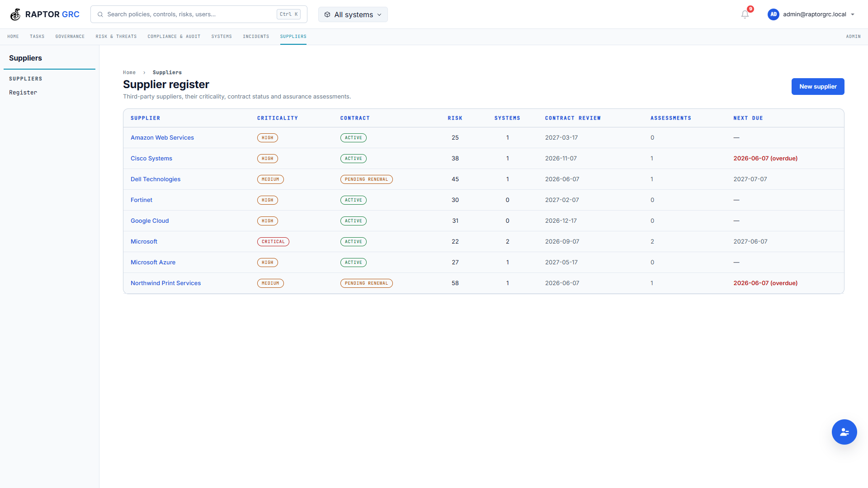868x488 pixels.
Task: Expand the All systems dropdown
Action: [x=353, y=14]
